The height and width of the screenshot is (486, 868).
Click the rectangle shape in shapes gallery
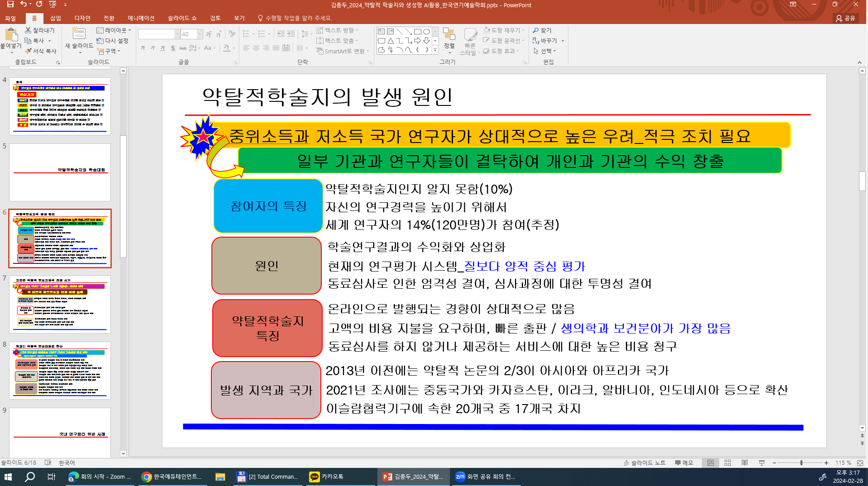(417, 32)
